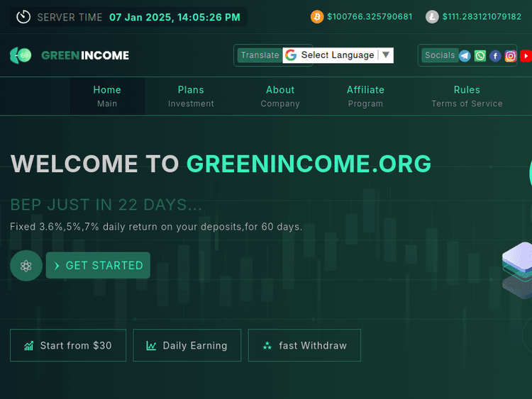This screenshot has width=532, height=399.
Task: Click the stacked layers graphic
Action: (x=517, y=270)
